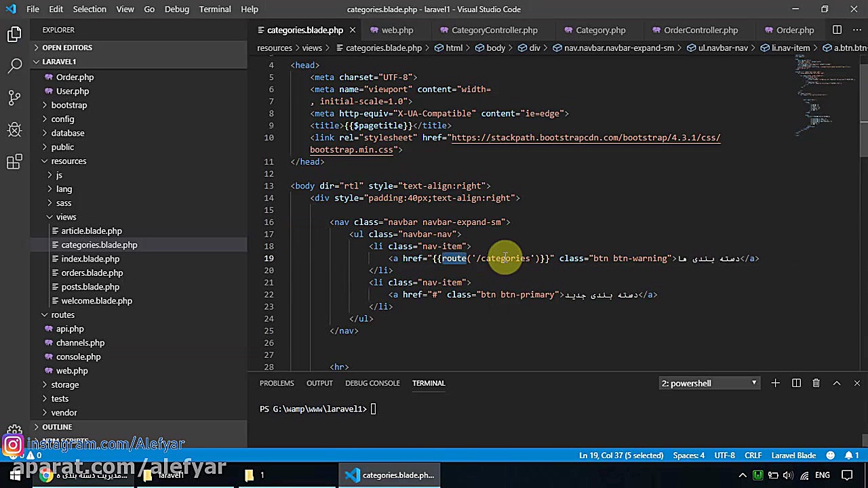Switch to the Problems panel tab
This screenshot has height=488, width=868.
coord(277,383)
